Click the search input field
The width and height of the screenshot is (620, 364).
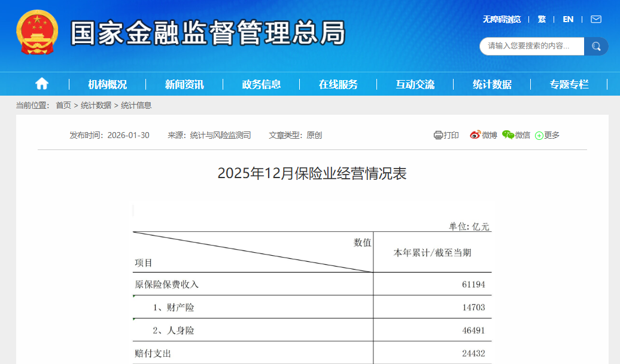point(530,46)
